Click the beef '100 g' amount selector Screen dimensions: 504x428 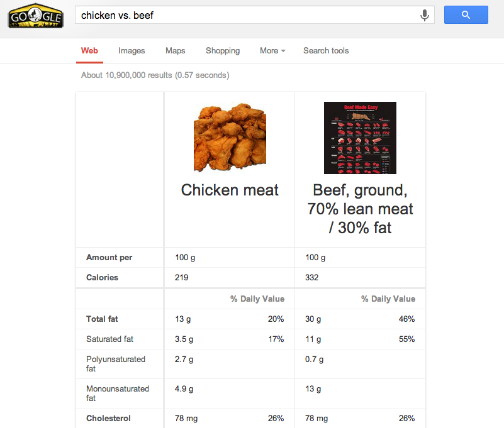click(315, 258)
